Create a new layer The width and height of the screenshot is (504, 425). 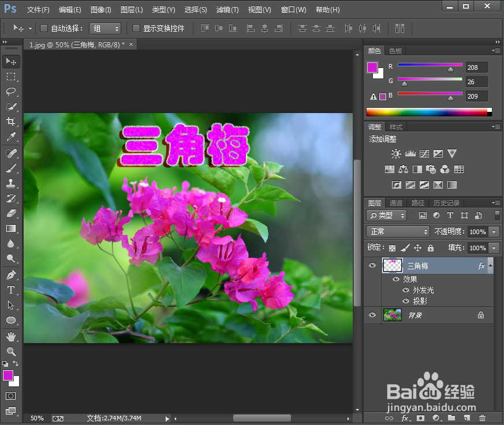pos(467,418)
